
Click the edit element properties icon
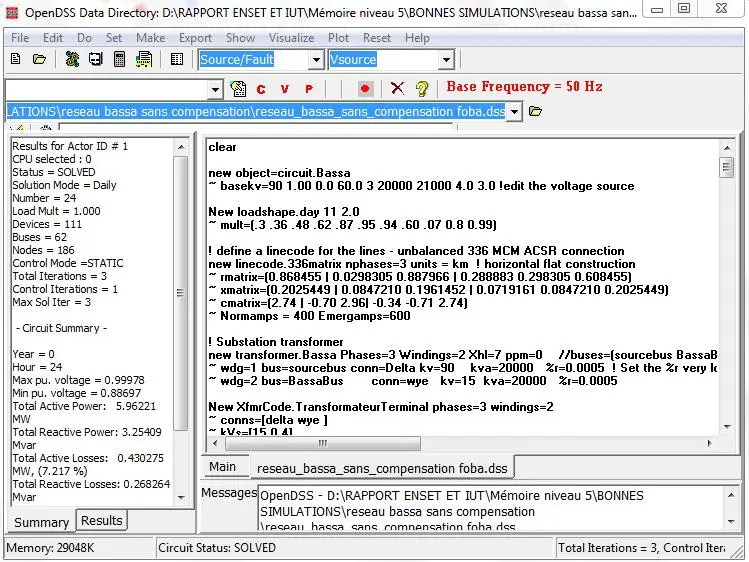click(x=238, y=89)
